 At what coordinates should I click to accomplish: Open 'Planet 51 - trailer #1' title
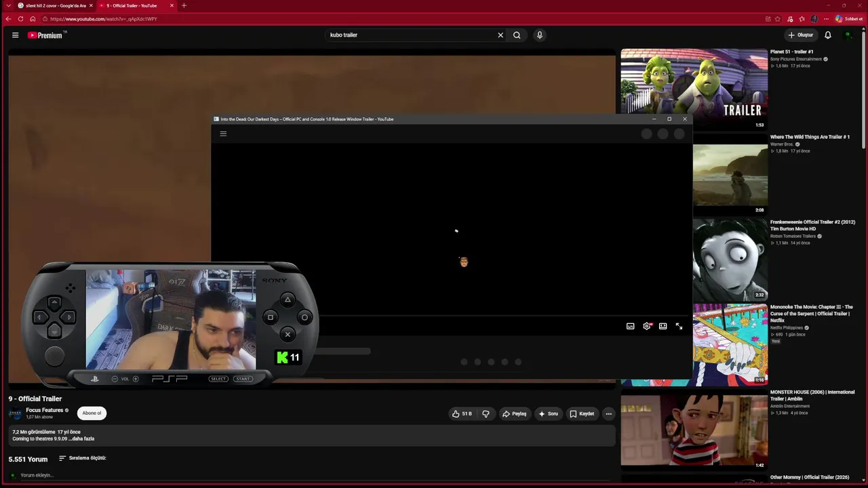[x=791, y=52]
